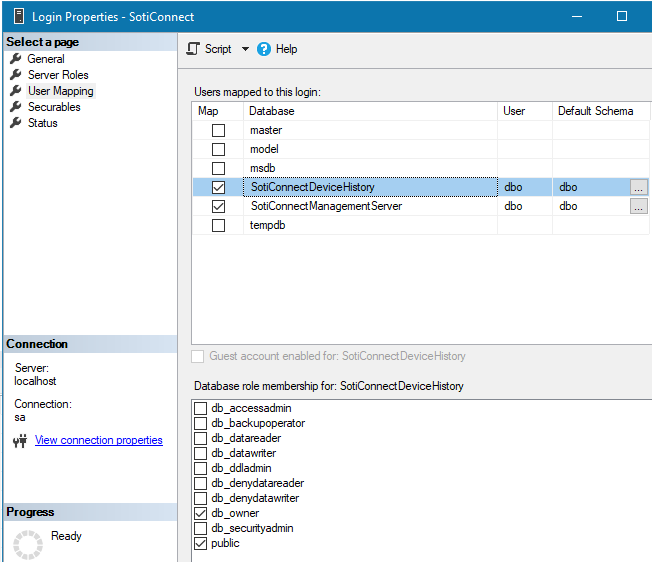Select the msdb database row
Image resolution: width=652 pixels, height=562 pixels.
[x=420, y=168]
